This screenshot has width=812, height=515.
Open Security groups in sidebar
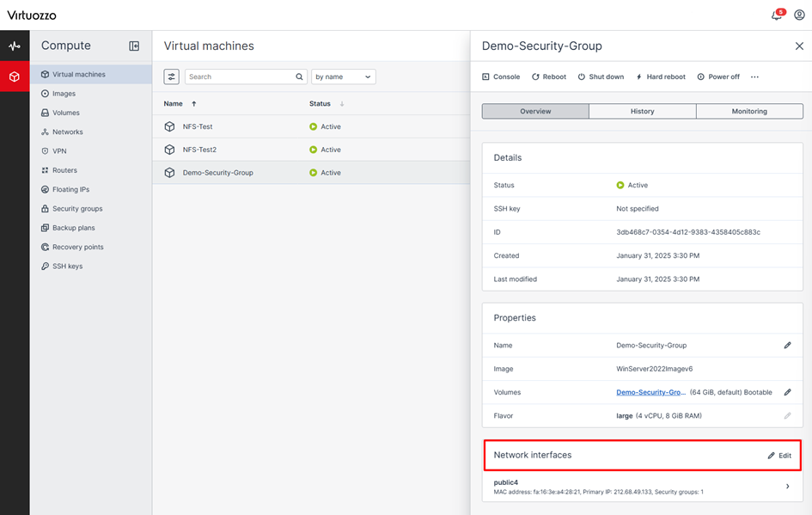point(77,209)
